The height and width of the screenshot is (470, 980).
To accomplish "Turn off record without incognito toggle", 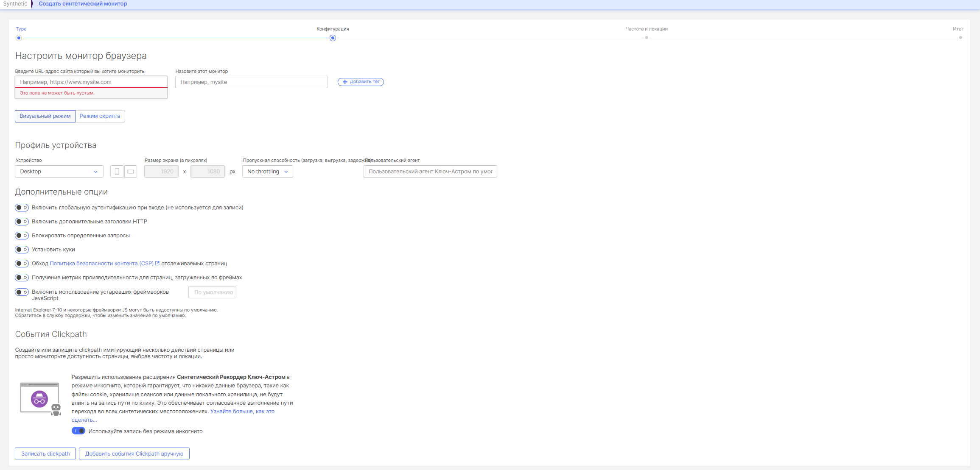I will [x=78, y=431].
